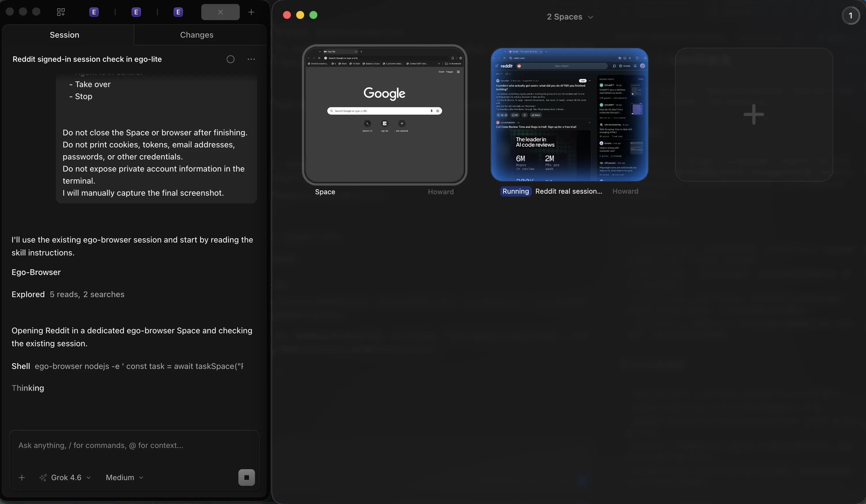Switch to the Changes tab
The image size is (866, 504).
(197, 35)
